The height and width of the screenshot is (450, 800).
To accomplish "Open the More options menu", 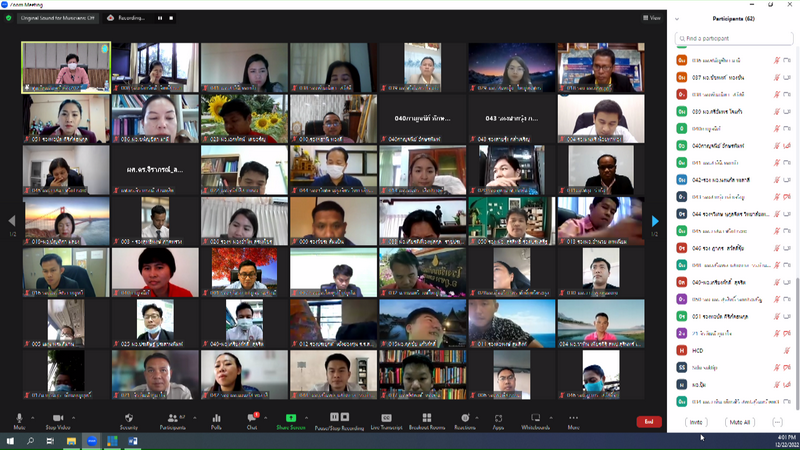I will 573,421.
